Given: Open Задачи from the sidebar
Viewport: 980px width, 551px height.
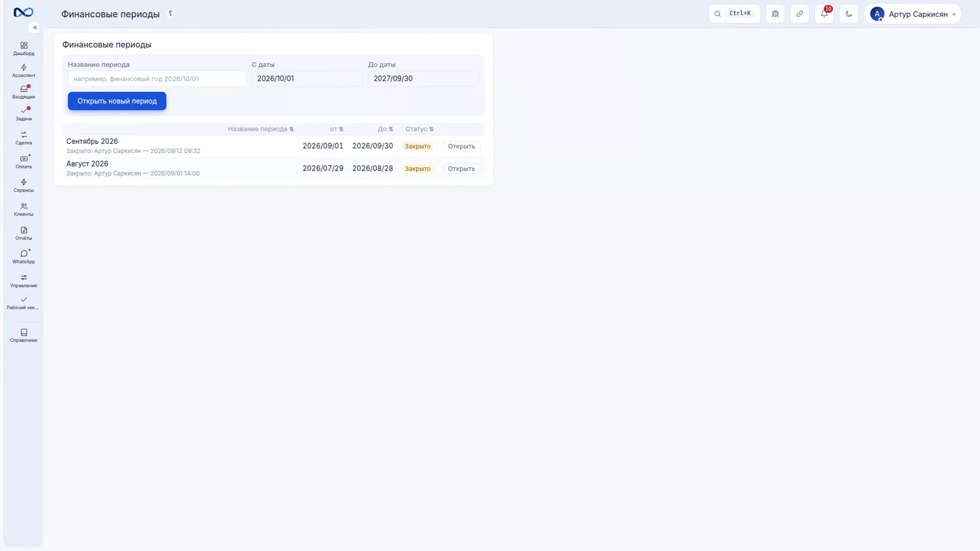Looking at the screenshot, I should pos(23,114).
